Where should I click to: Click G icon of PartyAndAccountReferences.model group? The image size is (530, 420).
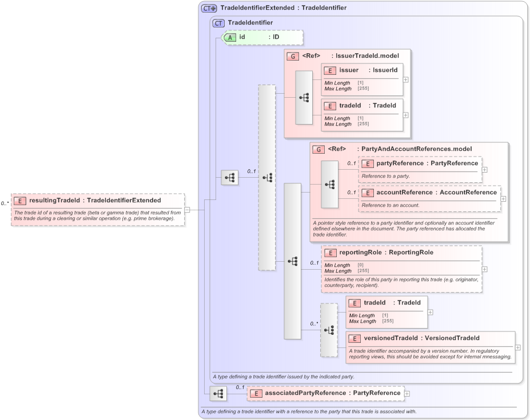pos(318,149)
